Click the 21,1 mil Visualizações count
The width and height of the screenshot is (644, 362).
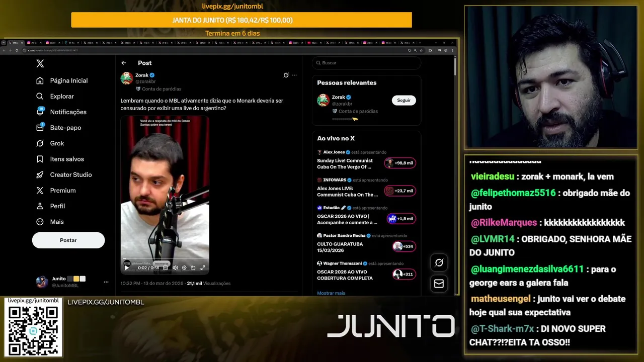click(x=209, y=284)
